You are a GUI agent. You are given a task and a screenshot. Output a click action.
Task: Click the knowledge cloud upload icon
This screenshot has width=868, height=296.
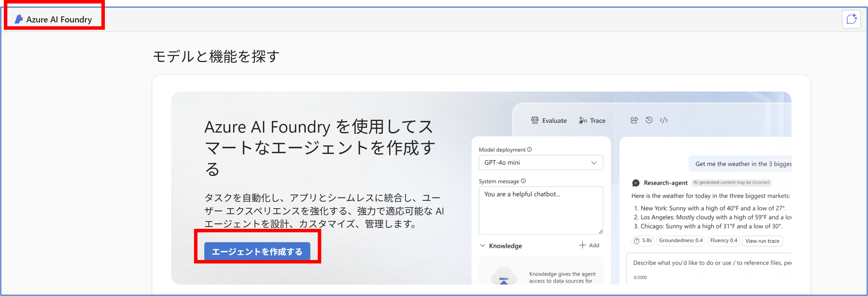point(503,276)
